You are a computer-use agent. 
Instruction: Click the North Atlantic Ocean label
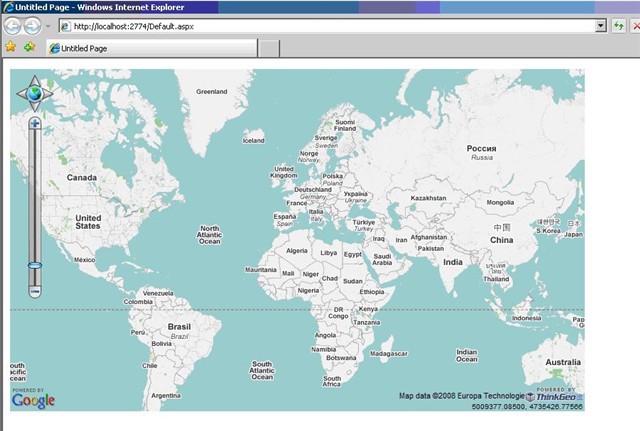click(209, 235)
